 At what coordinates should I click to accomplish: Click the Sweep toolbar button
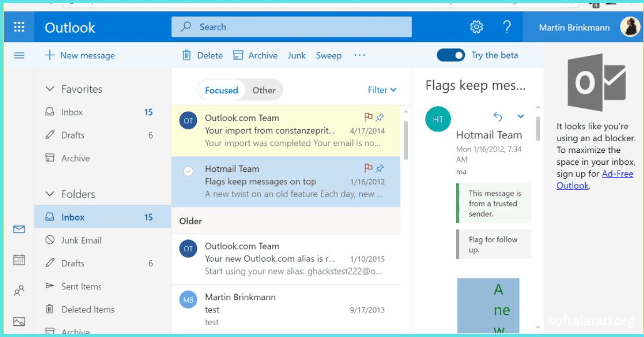(x=328, y=55)
